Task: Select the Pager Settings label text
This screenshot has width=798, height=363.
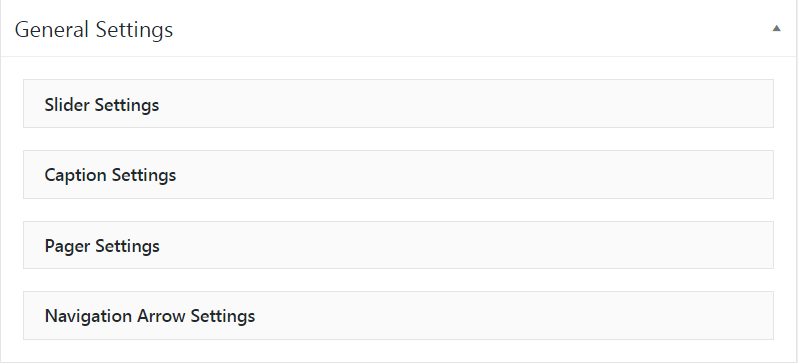Action: tap(102, 246)
